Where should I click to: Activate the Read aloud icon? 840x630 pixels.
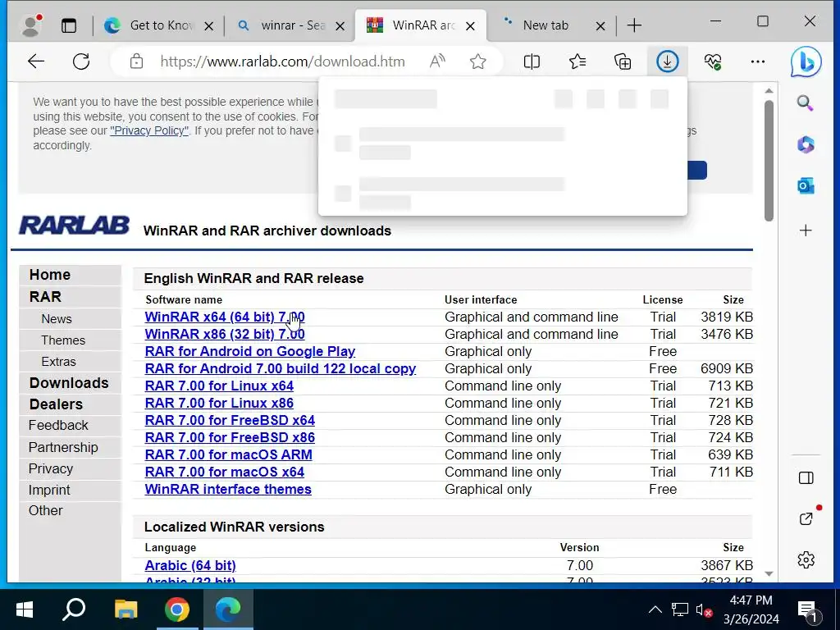tap(437, 62)
